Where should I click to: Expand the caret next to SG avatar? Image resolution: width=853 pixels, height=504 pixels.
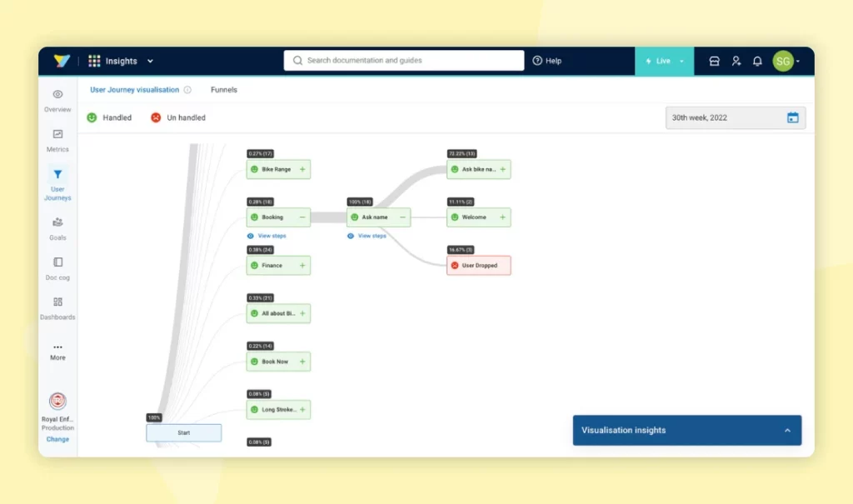pos(798,62)
